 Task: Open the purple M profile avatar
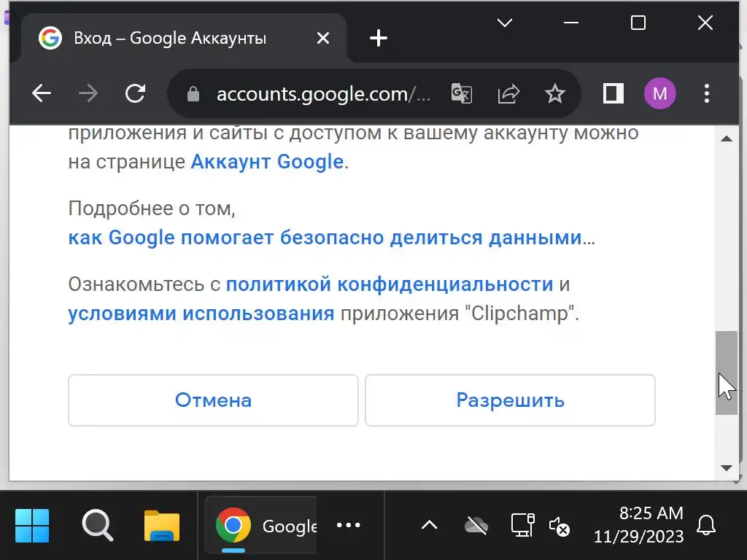pyautogui.click(x=659, y=93)
